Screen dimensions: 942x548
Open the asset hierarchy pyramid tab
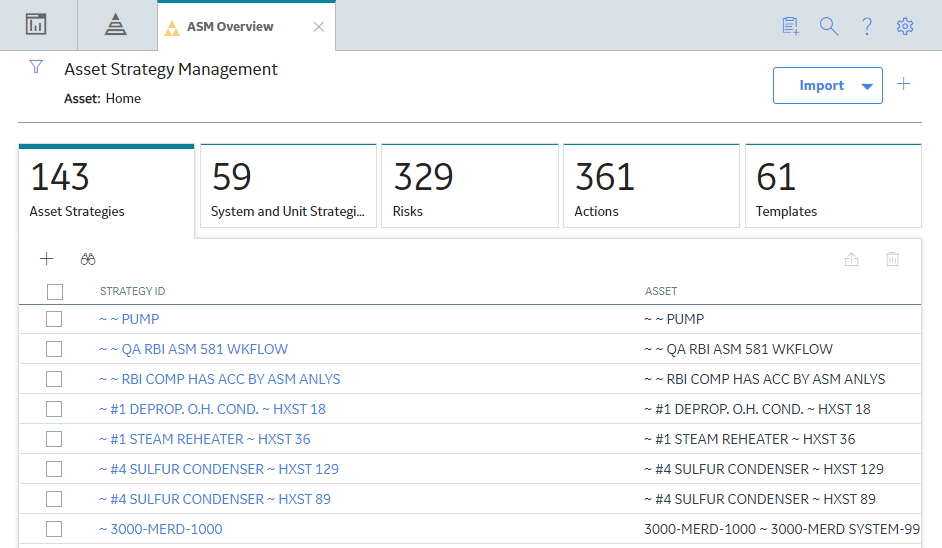pyautogui.click(x=115, y=25)
